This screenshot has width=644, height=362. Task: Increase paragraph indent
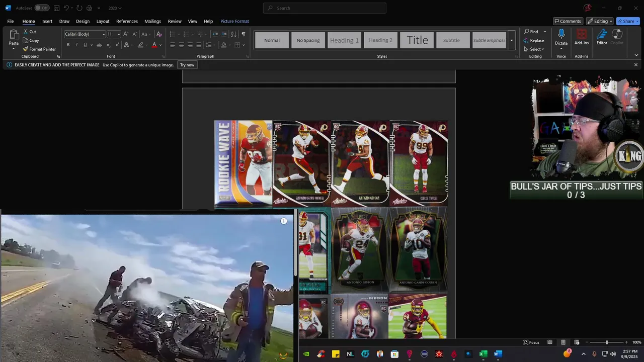coord(224,34)
